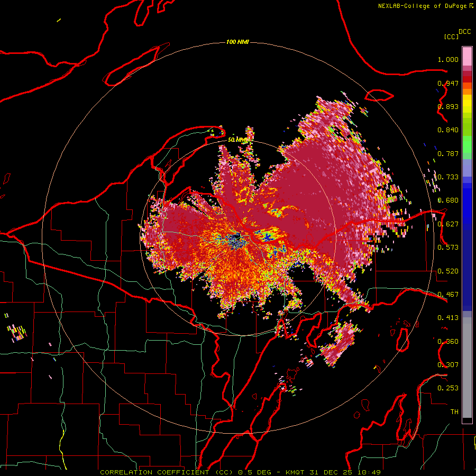Click the 0.360 scale value
The width and height of the screenshot is (476, 476).
click(448, 342)
